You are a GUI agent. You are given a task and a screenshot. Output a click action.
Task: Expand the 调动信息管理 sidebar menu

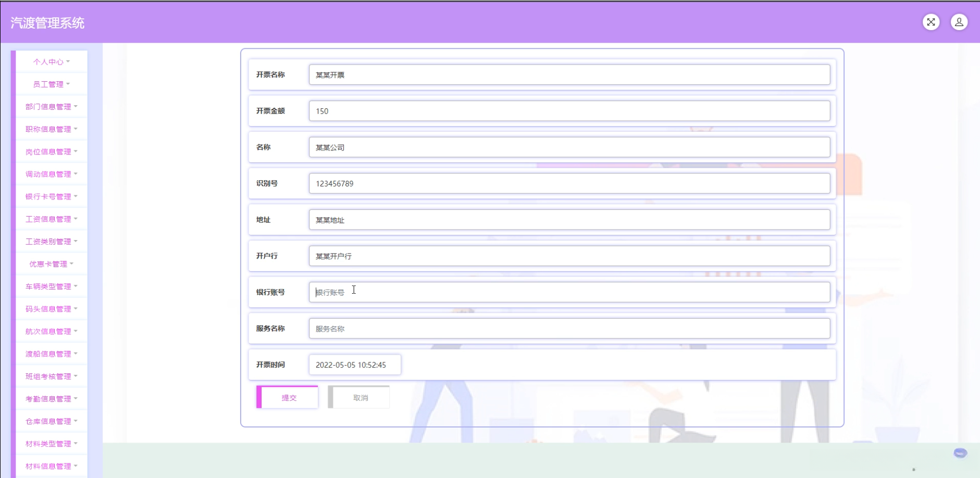tap(52, 174)
